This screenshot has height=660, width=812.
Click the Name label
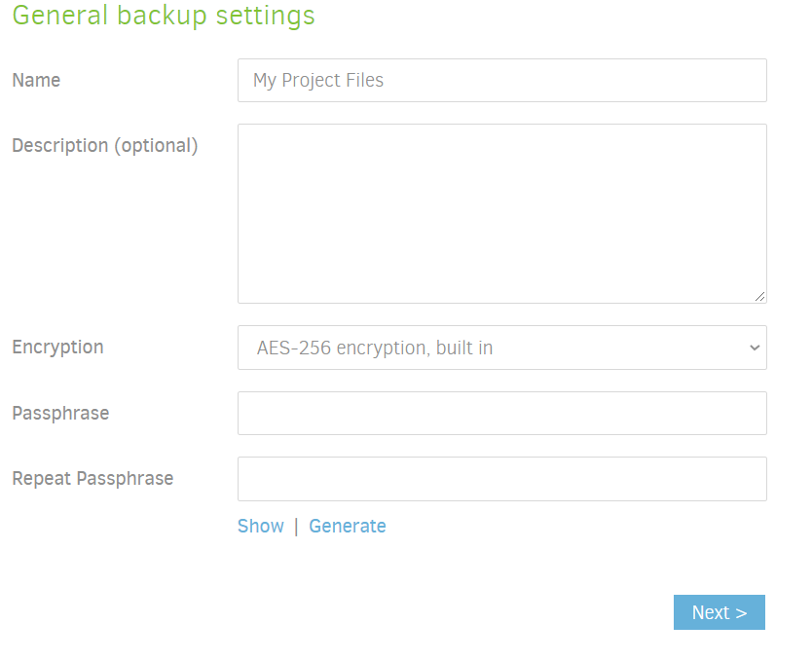click(36, 80)
